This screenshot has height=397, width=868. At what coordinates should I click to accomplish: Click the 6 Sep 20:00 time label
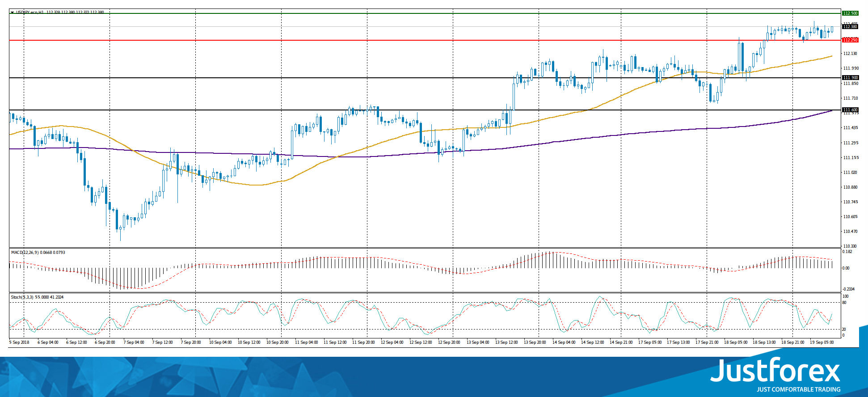pos(105,342)
